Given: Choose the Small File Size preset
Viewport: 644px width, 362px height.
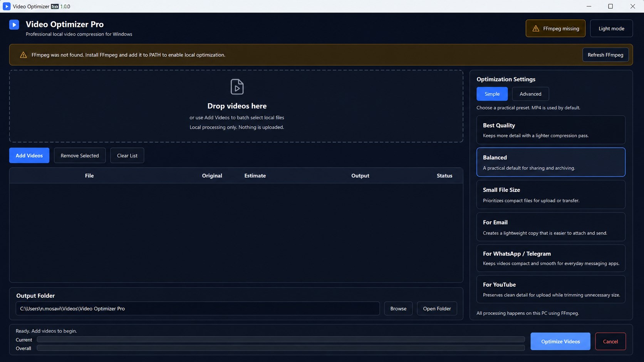Looking at the screenshot, I should click(x=551, y=195).
